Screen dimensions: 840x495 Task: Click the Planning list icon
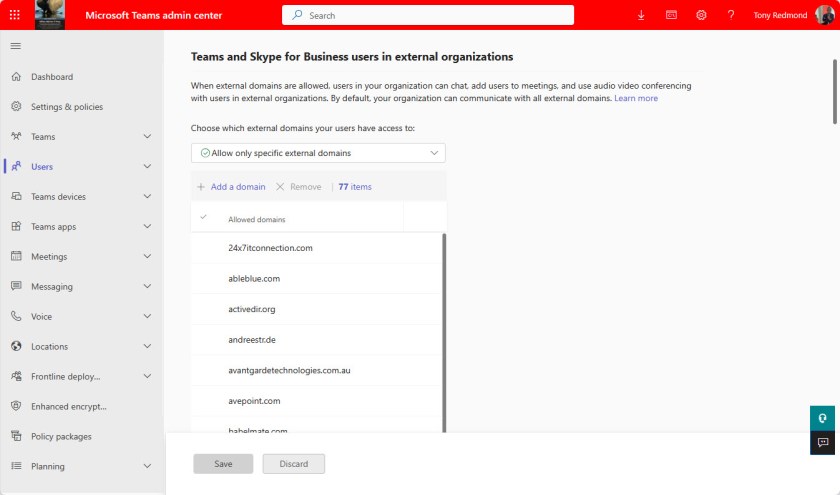(x=16, y=466)
